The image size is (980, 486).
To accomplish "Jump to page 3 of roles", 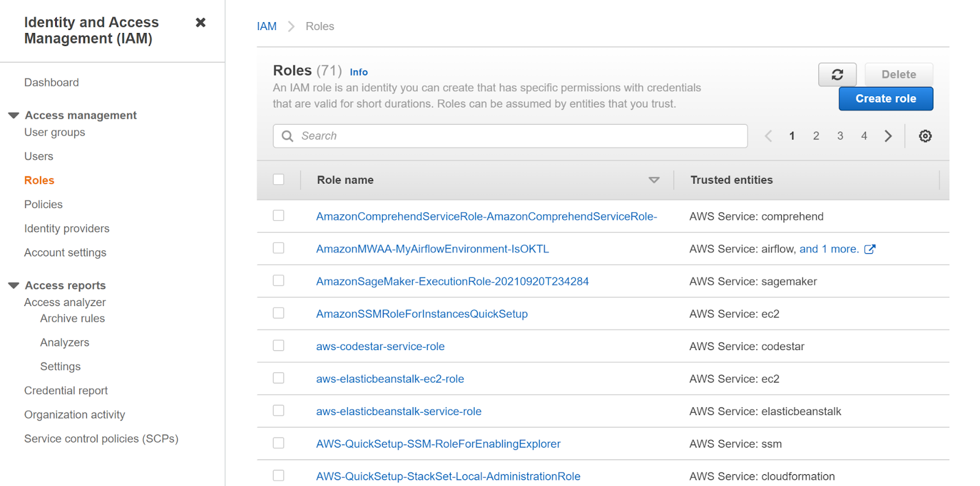I will click(840, 136).
